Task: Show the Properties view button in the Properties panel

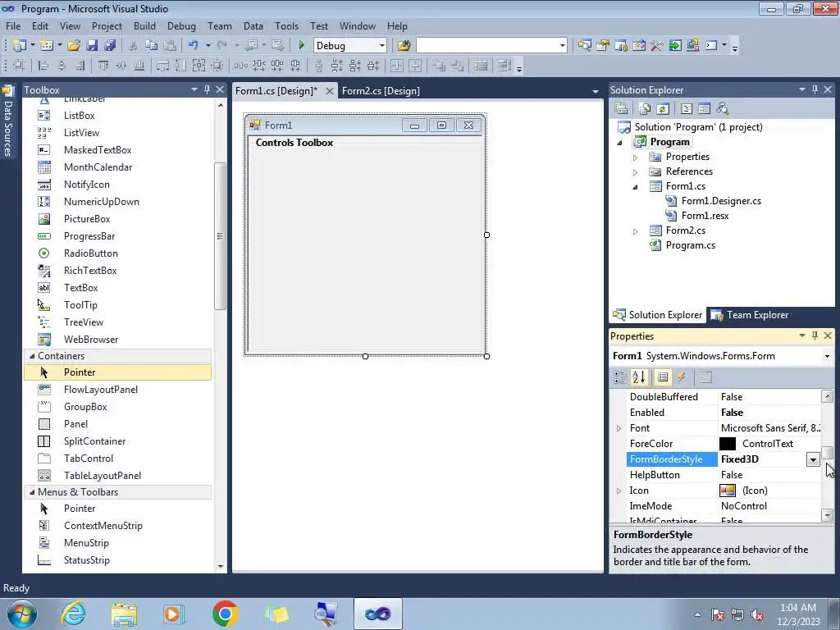Action: pyautogui.click(x=663, y=377)
